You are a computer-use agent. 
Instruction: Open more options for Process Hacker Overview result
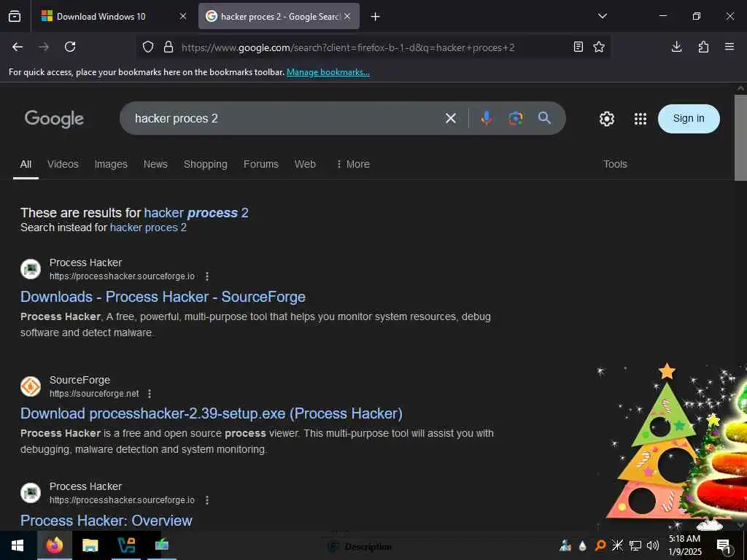[x=206, y=500]
